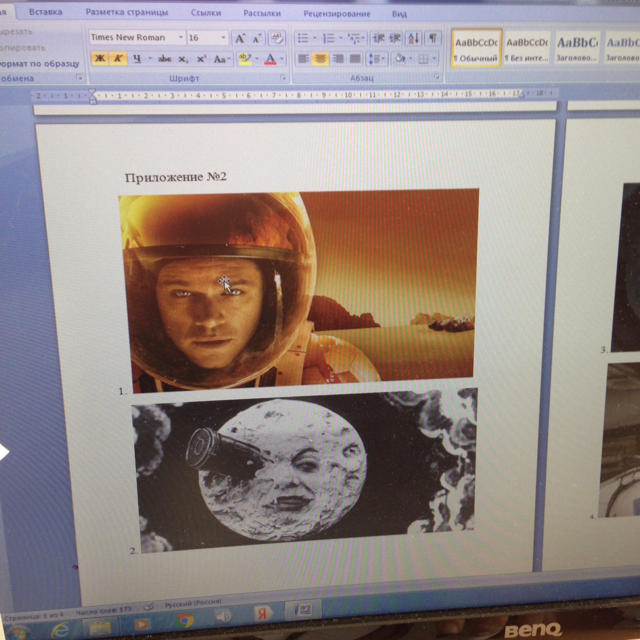The image size is (640, 640).
Task: Align text to the left
Action: pos(303,59)
